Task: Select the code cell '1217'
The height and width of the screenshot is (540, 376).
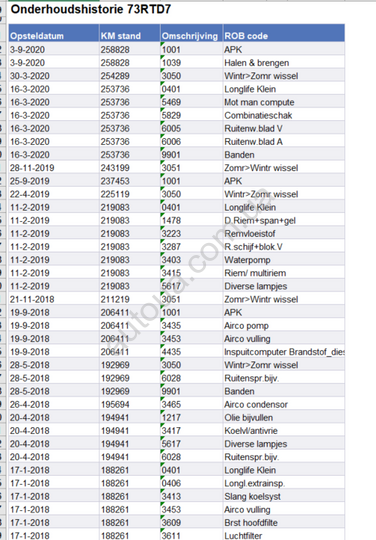Action: click(x=191, y=417)
